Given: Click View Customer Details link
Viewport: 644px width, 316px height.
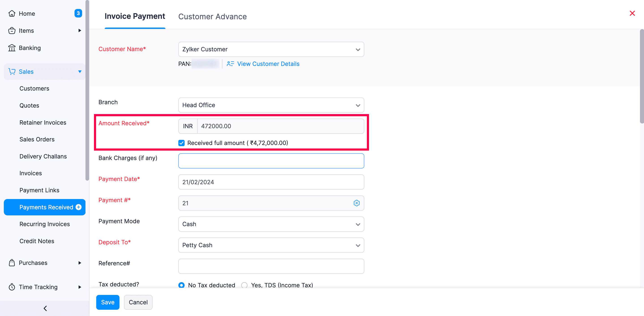Looking at the screenshot, I should (x=268, y=64).
